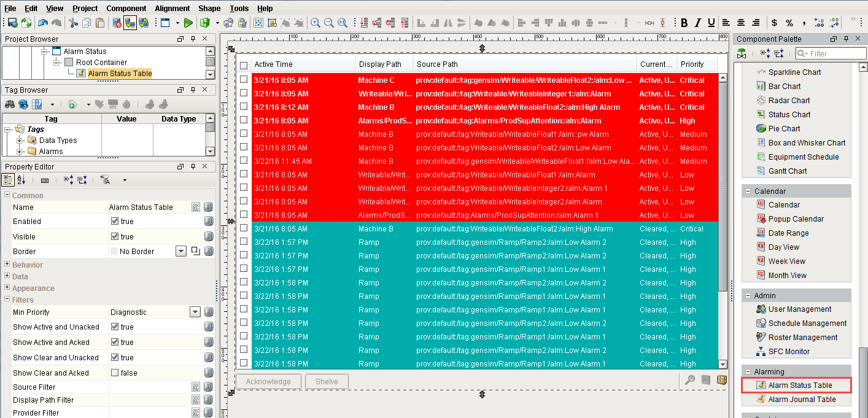Check the Machine C alarm row checkbox
868x418 pixels.
244,80
